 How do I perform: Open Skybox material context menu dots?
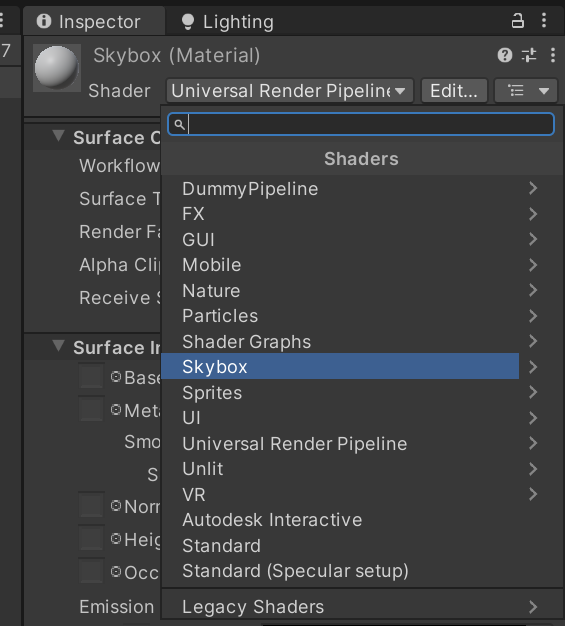pos(553,55)
